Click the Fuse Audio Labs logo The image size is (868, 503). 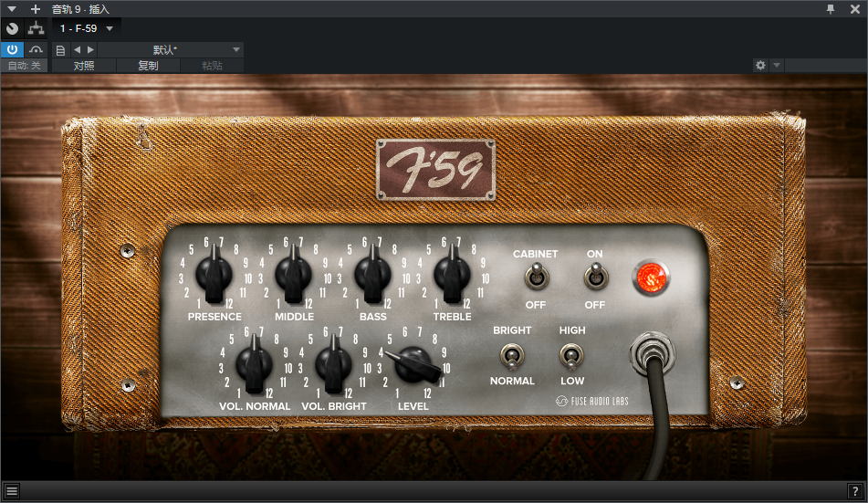click(x=592, y=401)
